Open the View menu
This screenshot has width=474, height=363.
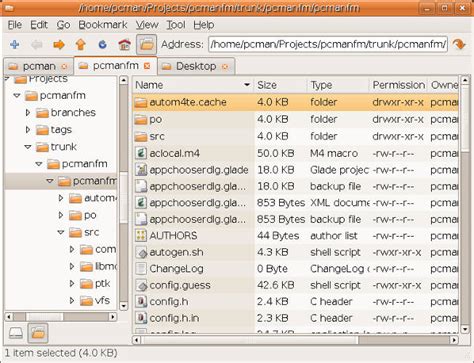click(147, 25)
